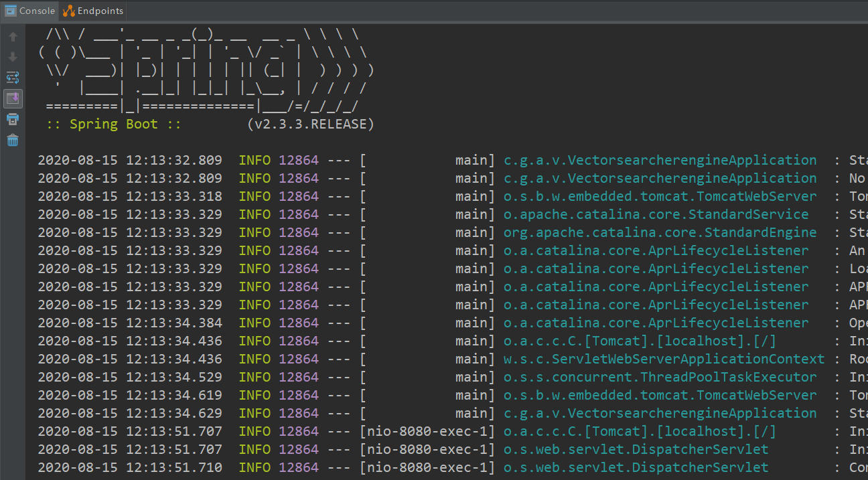Toggle Scroll to End in the console
The height and width of the screenshot is (480, 868).
point(13,98)
